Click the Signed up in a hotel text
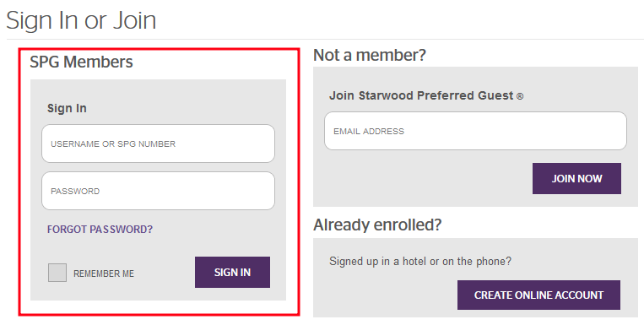Viewport: 644px width, 325px height. point(420,262)
